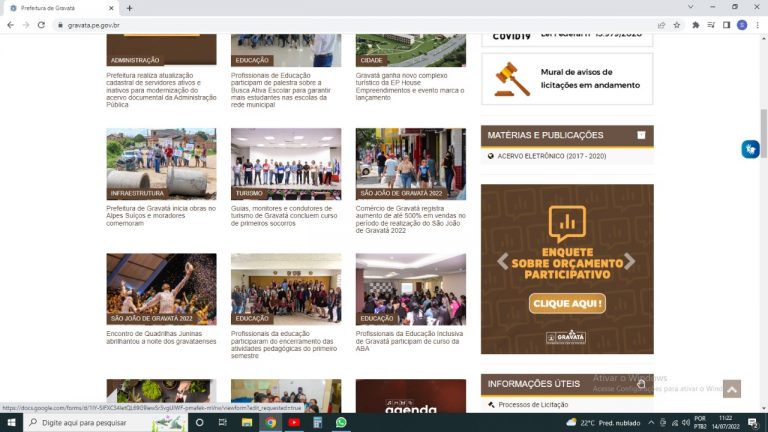Collapse the Matérias e Publicações panel

641,135
